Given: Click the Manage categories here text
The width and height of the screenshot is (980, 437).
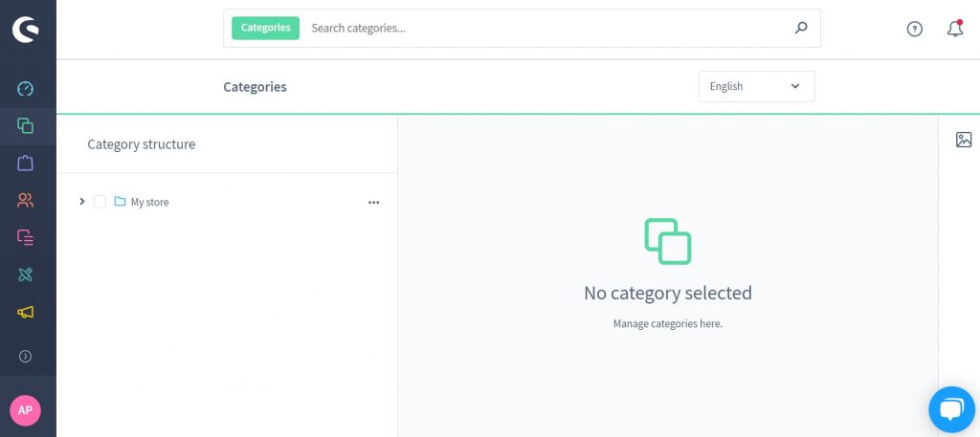Looking at the screenshot, I should [667, 323].
